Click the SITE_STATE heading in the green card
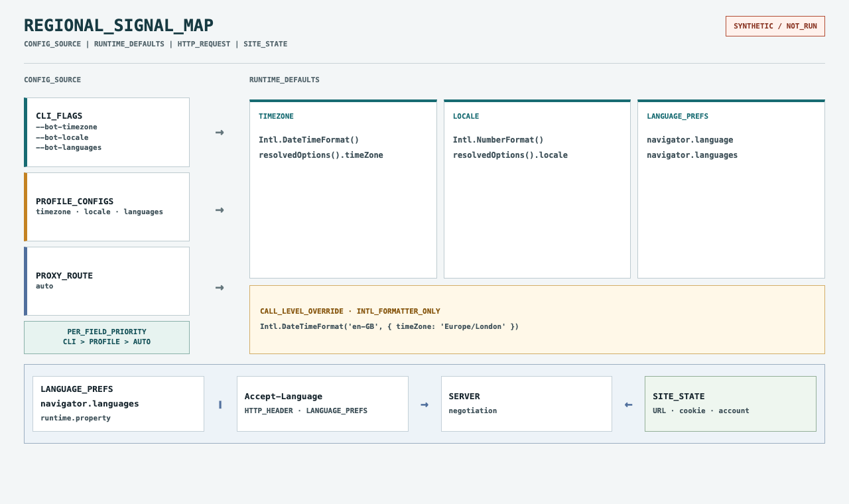Viewport: 849px width, 504px height. tap(679, 396)
